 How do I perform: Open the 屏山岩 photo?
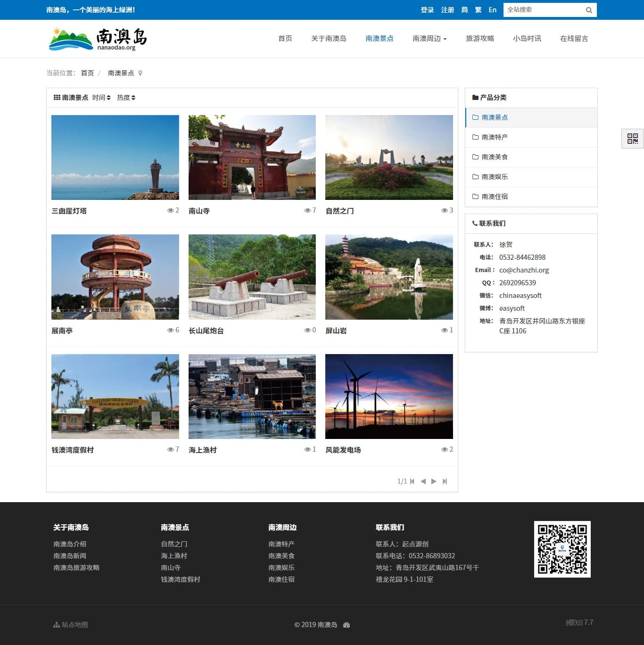389,277
